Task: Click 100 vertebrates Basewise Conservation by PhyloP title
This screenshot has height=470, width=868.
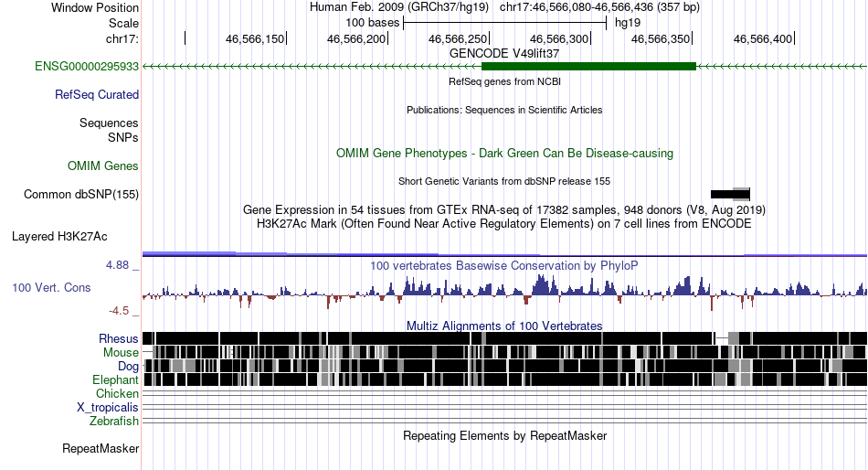Action: (x=504, y=266)
